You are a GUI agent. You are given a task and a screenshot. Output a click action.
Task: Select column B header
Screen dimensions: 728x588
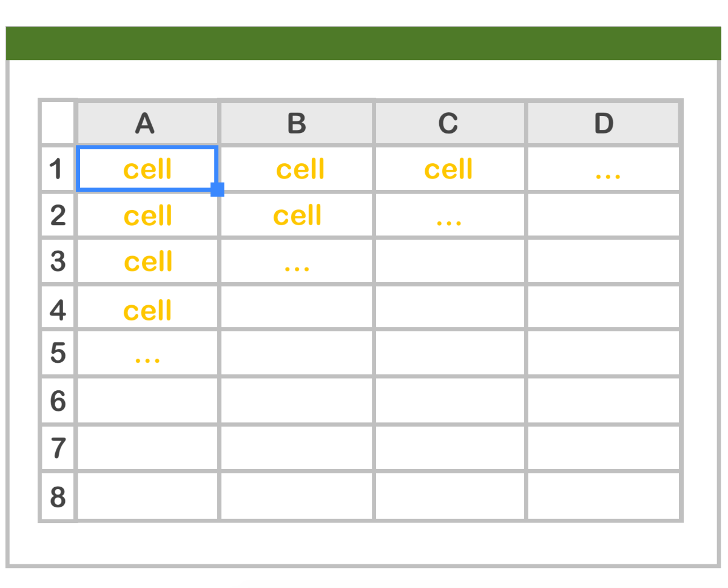pos(297,123)
